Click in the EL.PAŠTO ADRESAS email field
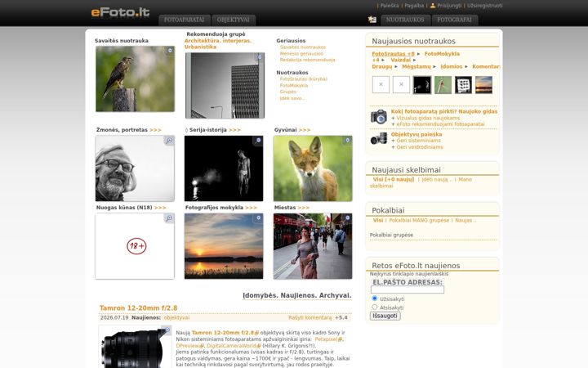The image size is (588, 368). pos(408,289)
